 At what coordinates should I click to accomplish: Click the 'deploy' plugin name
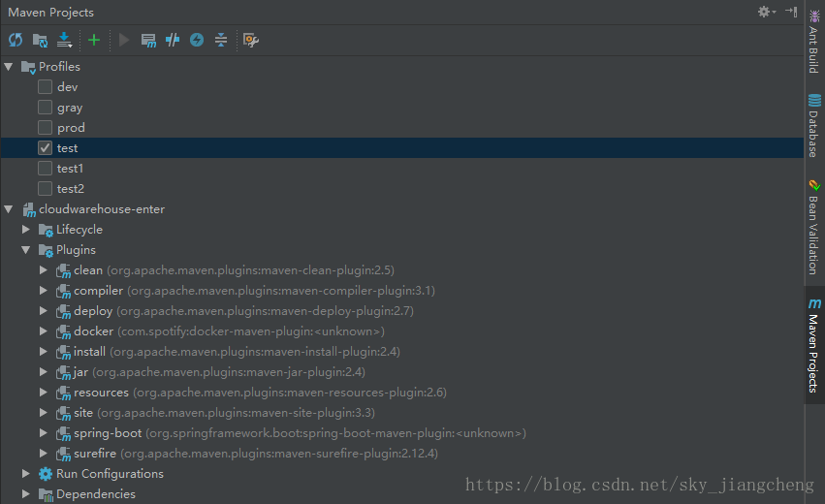(93, 311)
